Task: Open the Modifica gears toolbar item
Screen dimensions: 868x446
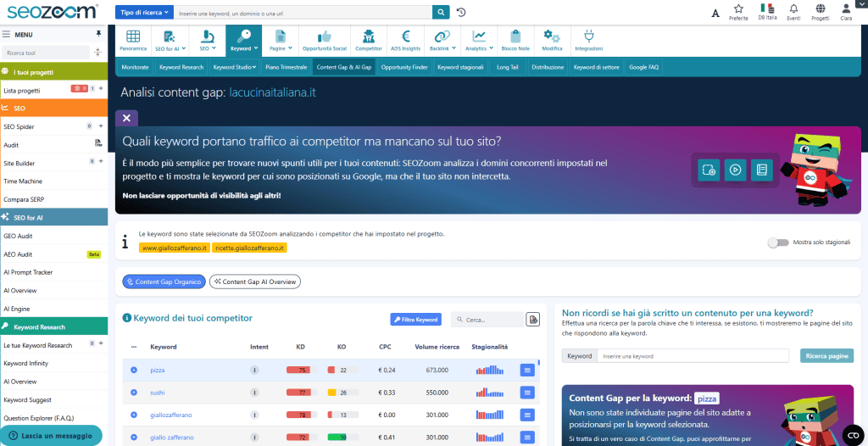Action: click(552, 41)
